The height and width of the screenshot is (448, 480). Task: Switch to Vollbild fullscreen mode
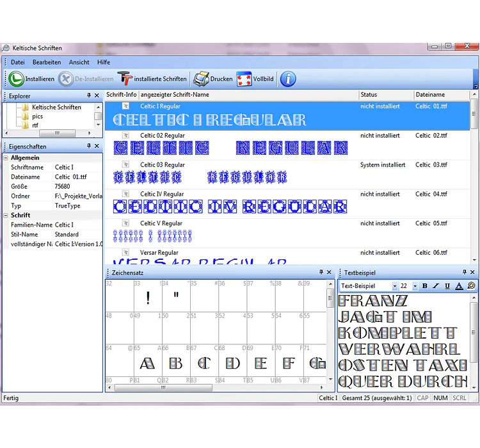click(x=244, y=79)
